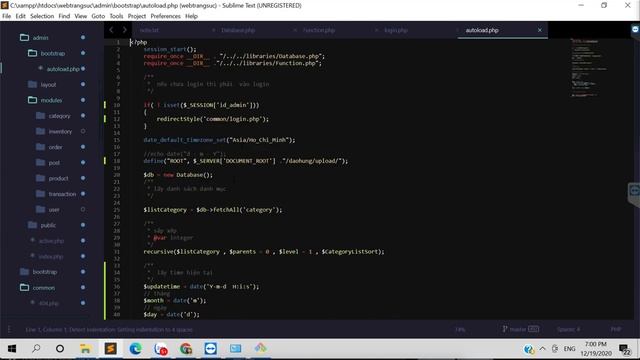
Task: Click line number 18 in gutter
Action: pyautogui.click(x=117, y=161)
